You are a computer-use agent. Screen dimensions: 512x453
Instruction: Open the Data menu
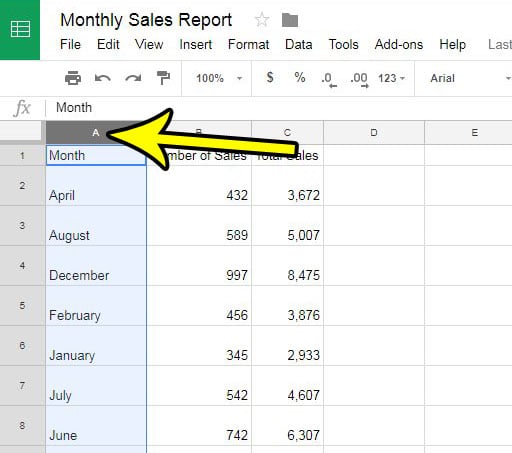tap(299, 44)
